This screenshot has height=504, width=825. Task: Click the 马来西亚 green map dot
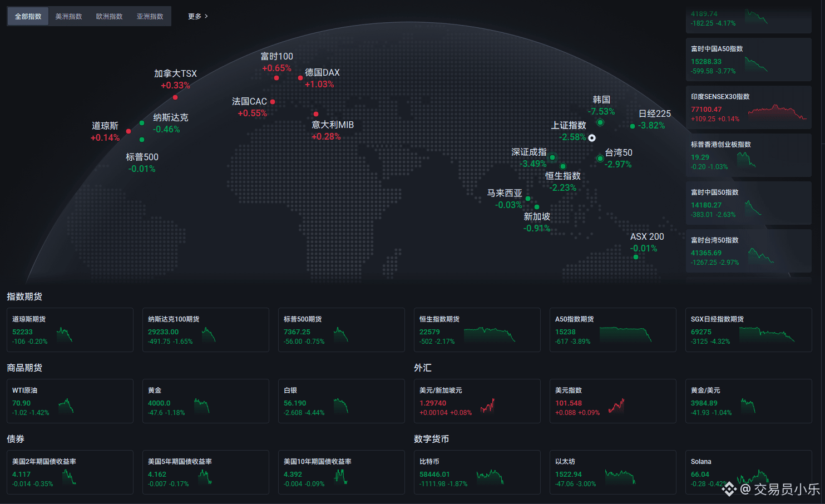tap(528, 199)
